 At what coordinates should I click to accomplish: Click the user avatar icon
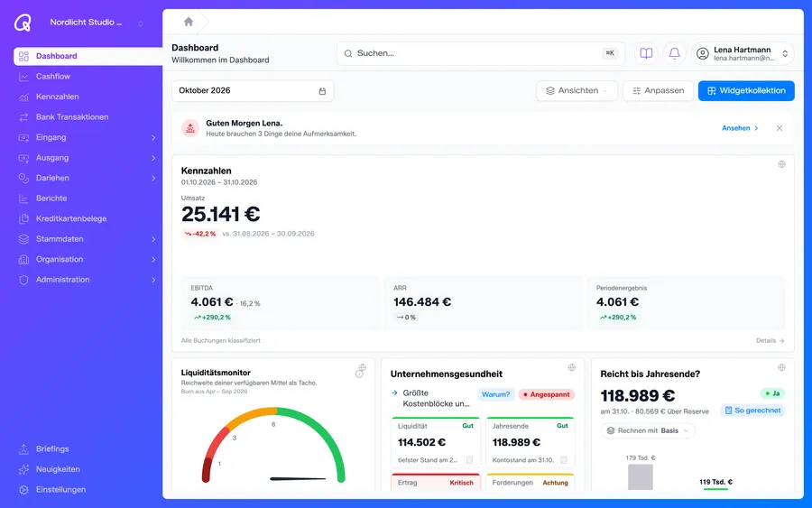click(702, 53)
